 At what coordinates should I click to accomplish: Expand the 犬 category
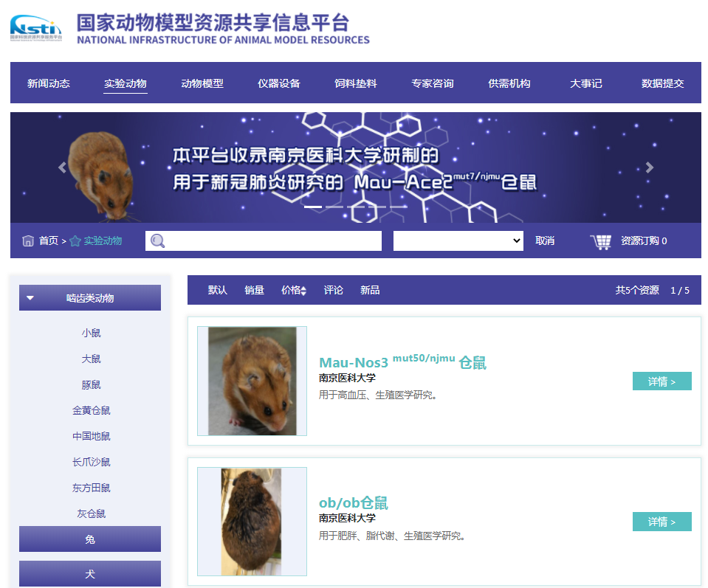90,574
